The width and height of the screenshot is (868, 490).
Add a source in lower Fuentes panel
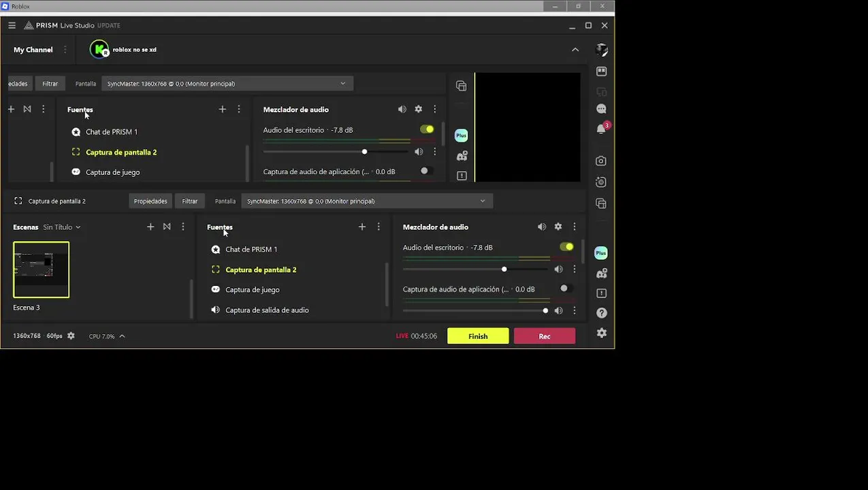(362, 227)
